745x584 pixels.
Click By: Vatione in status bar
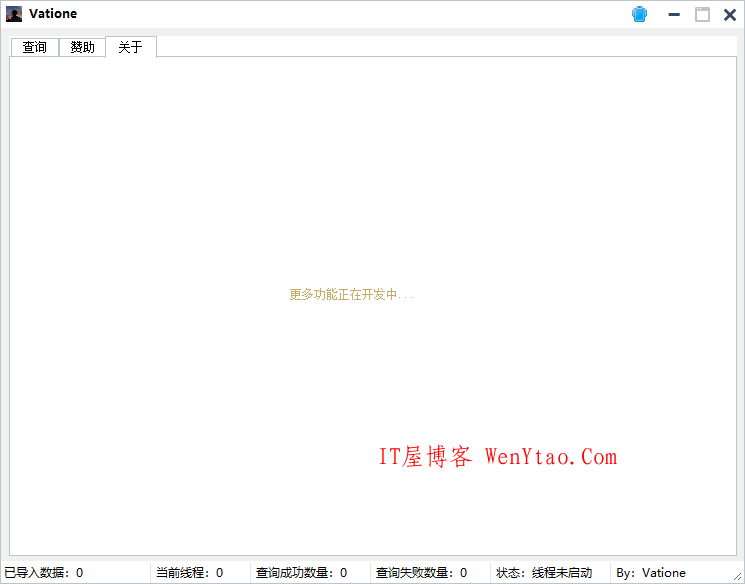651,573
